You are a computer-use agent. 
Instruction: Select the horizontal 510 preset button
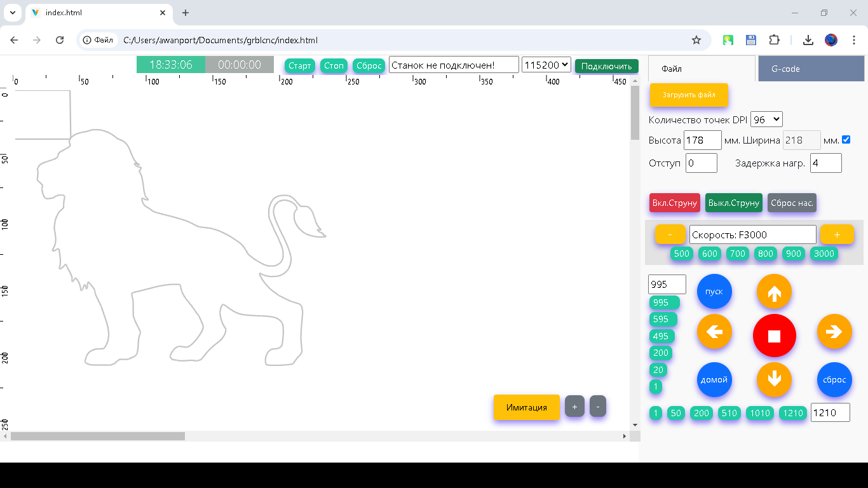pyautogui.click(x=729, y=413)
